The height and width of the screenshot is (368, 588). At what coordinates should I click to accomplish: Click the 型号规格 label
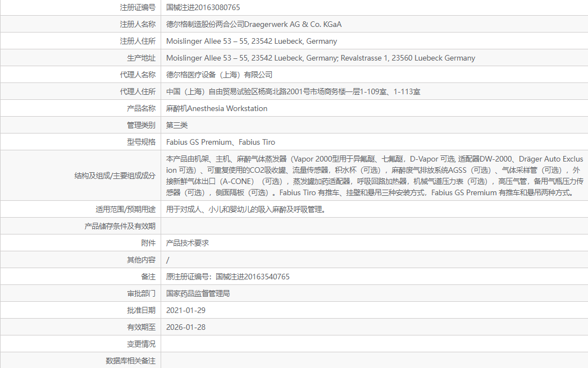141,142
